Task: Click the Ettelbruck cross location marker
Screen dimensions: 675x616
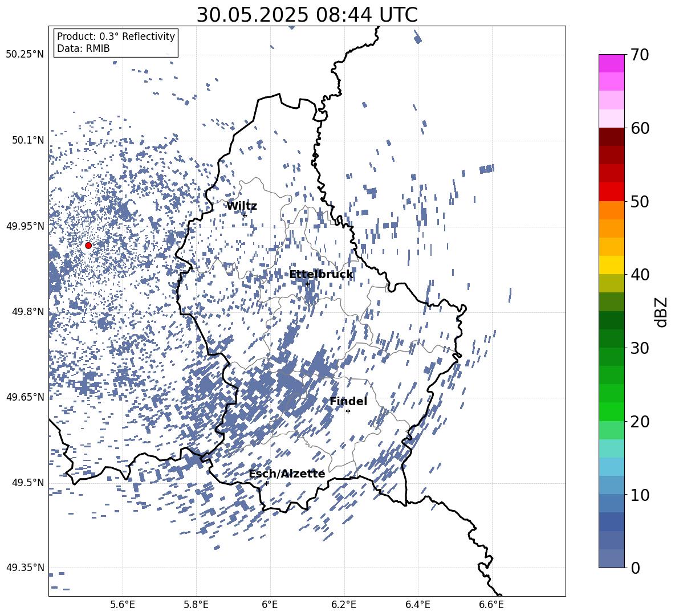Action: coord(307,284)
